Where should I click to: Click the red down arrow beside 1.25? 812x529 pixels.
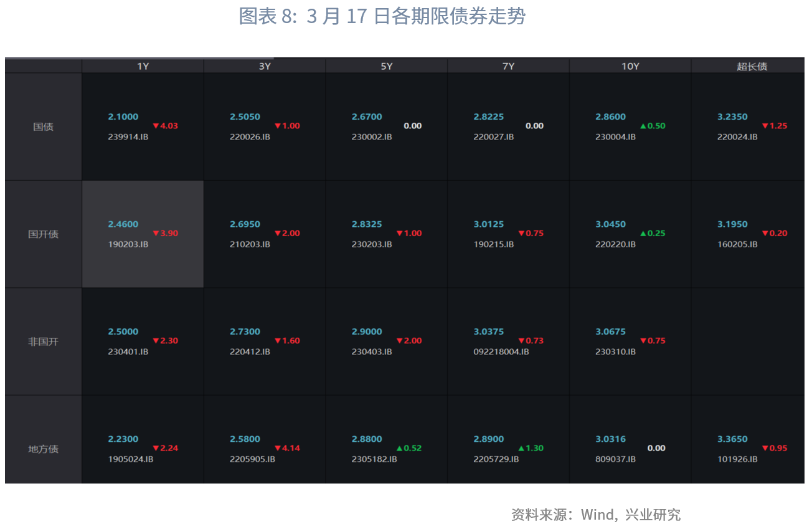tap(765, 126)
